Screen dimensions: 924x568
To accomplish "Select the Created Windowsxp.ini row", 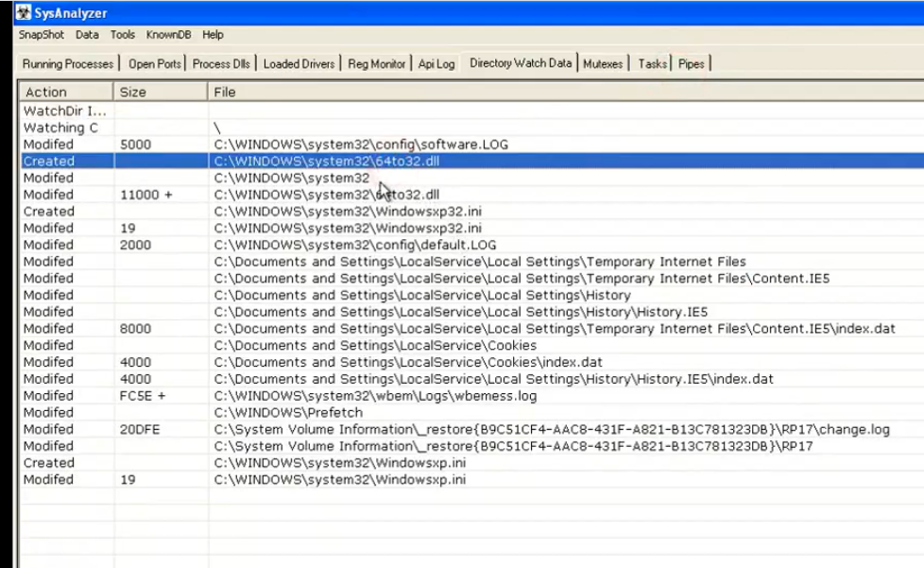I will pos(472,463).
